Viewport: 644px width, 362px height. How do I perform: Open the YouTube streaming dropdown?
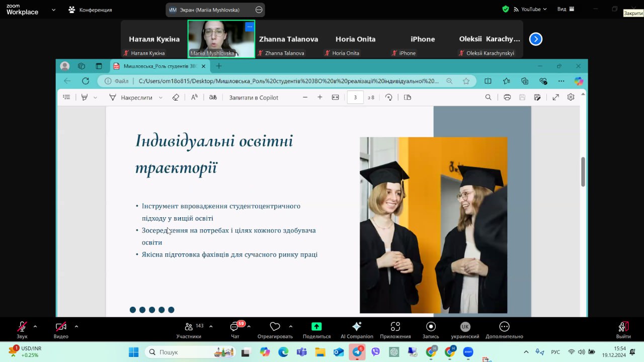point(534,9)
